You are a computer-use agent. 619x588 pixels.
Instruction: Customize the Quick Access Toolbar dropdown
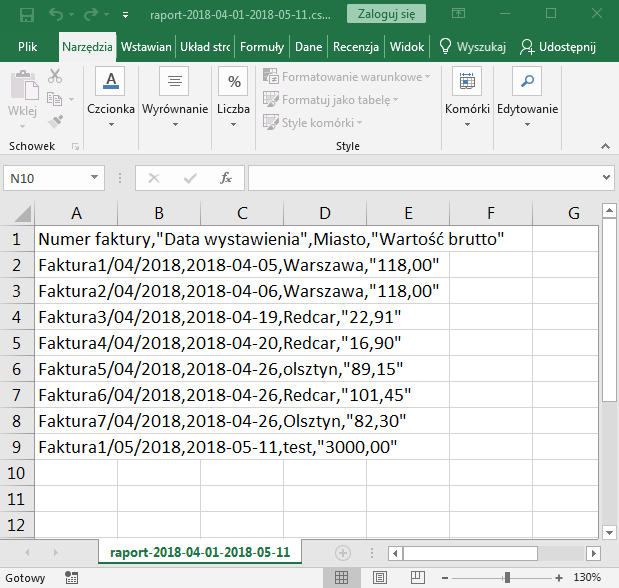pyautogui.click(x=126, y=15)
